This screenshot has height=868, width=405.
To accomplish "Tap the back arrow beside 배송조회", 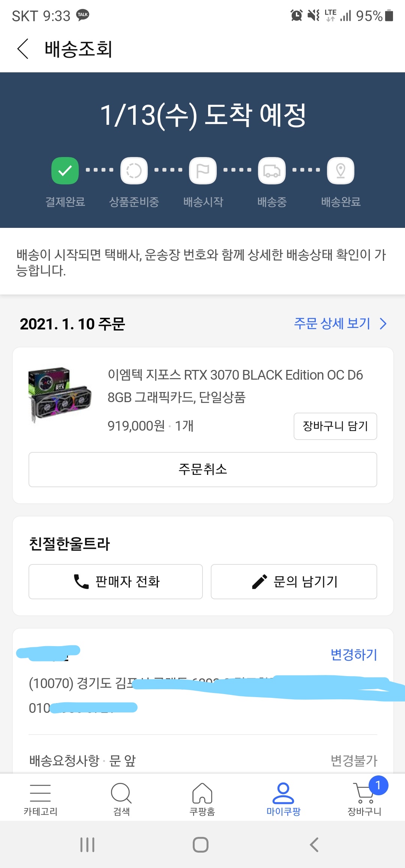I will click(23, 49).
